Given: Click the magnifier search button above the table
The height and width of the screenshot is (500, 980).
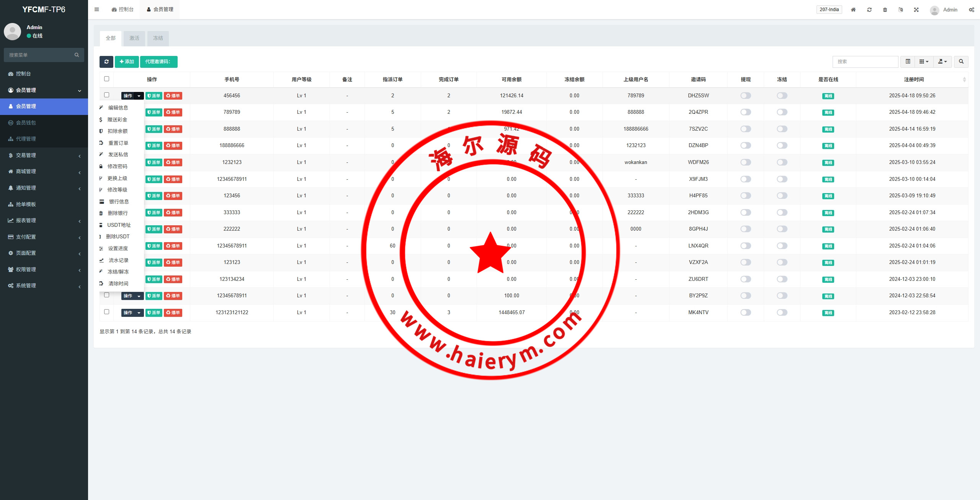Looking at the screenshot, I should coord(961,62).
